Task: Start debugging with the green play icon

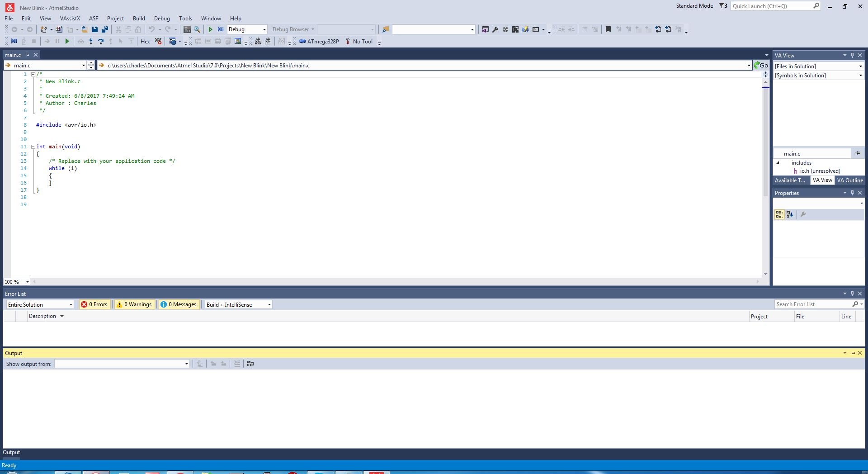Action: point(210,29)
